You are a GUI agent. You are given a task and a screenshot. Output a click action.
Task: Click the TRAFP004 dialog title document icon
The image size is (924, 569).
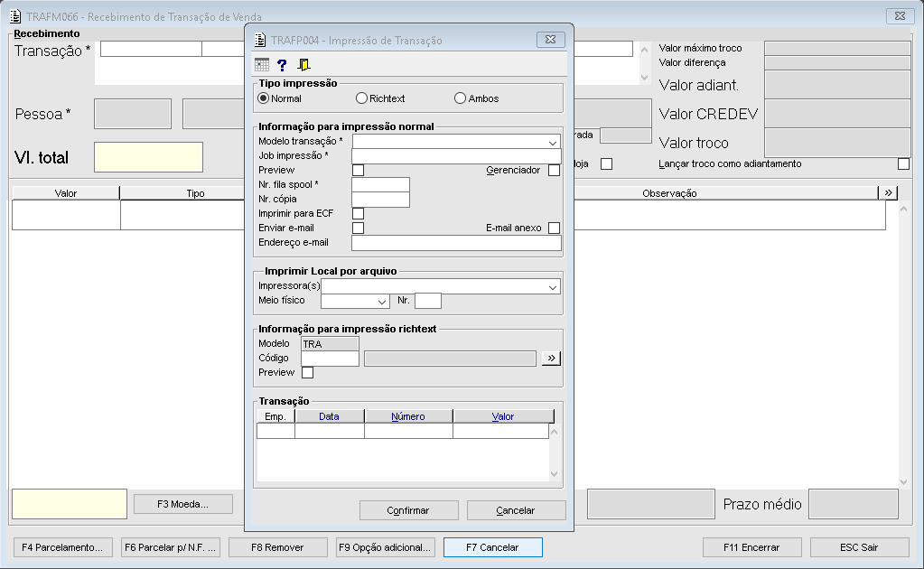[x=260, y=40]
